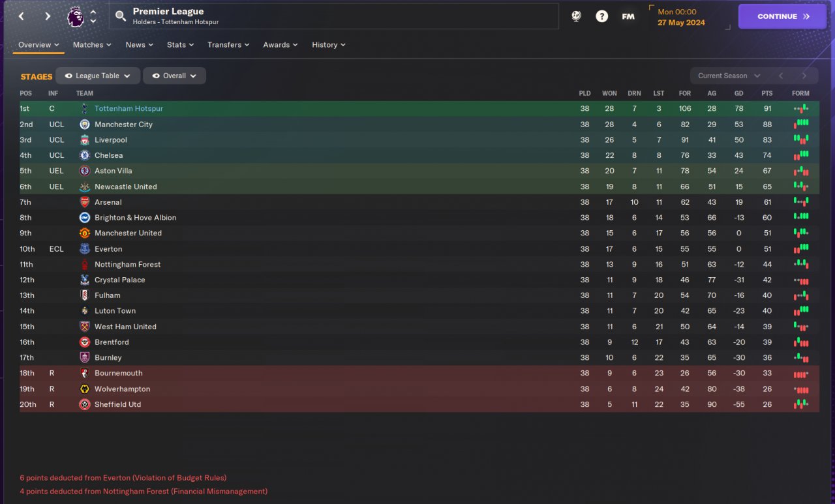Click the search magnifier icon
This screenshot has height=504, width=835.
tap(121, 16)
